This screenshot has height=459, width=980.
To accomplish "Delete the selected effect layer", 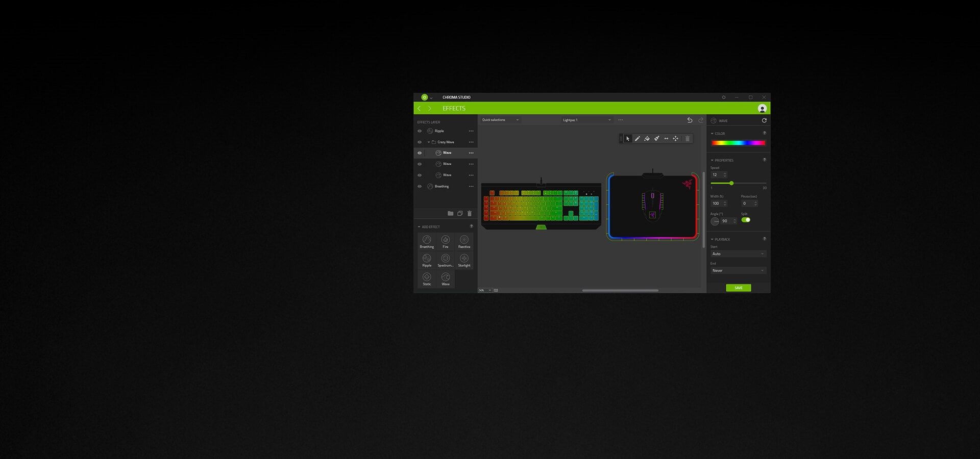I will [x=470, y=213].
